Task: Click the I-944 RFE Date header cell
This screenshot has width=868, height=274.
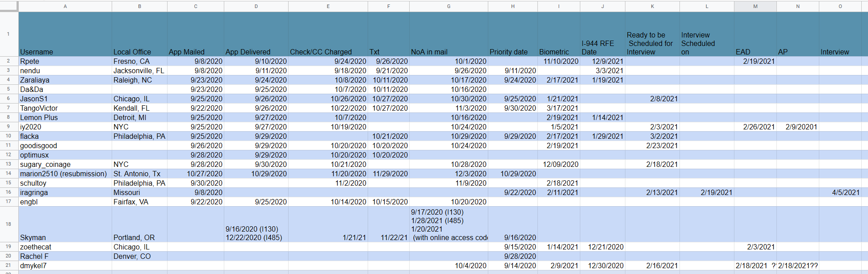Action: [x=603, y=34]
